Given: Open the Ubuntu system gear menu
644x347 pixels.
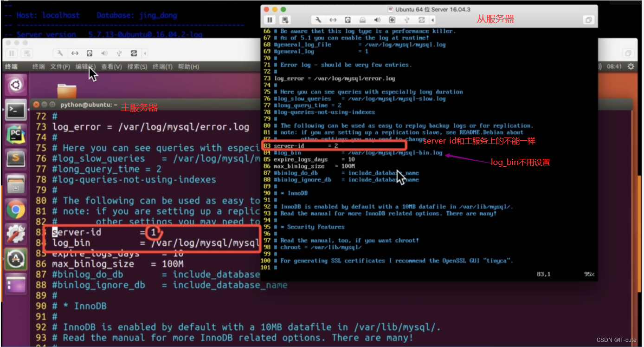Looking at the screenshot, I should (630, 66).
